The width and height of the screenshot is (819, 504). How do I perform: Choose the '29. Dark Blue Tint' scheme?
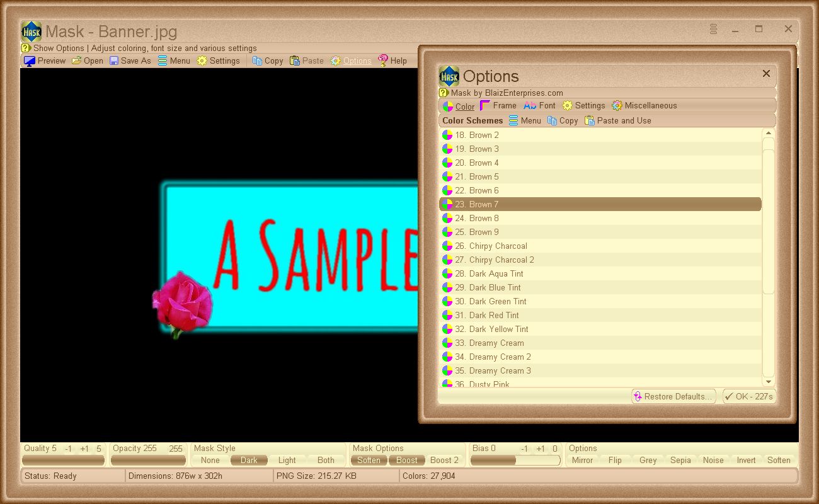[x=600, y=287]
